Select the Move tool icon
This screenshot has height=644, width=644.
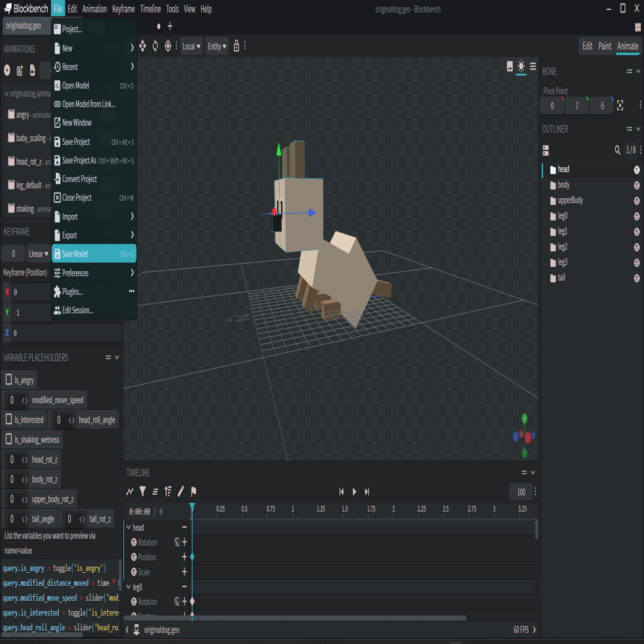(x=142, y=46)
